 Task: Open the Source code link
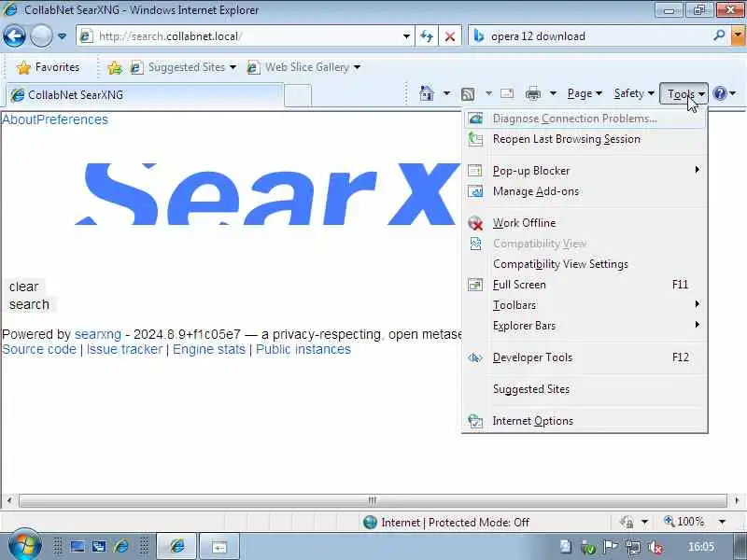point(39,349)
